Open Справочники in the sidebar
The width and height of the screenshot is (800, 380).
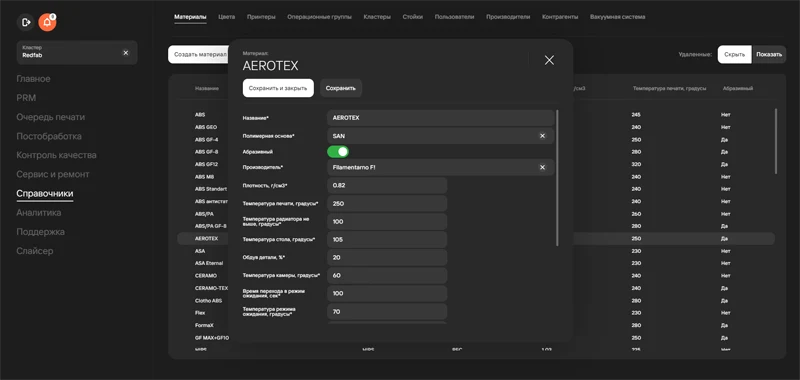pos(45,194)
